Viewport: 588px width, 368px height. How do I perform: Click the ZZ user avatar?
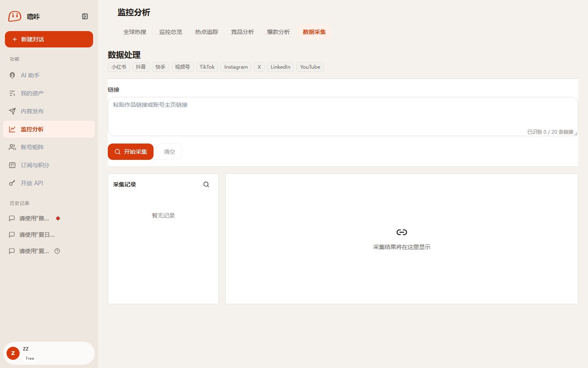(13, 353)
